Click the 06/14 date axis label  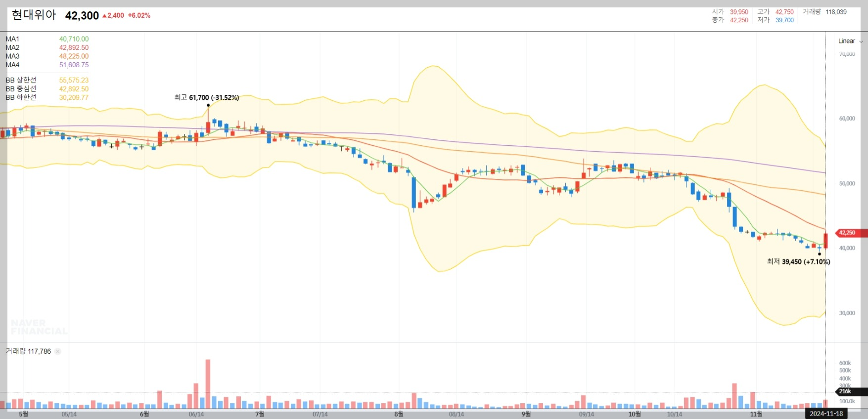coord(196,414)
